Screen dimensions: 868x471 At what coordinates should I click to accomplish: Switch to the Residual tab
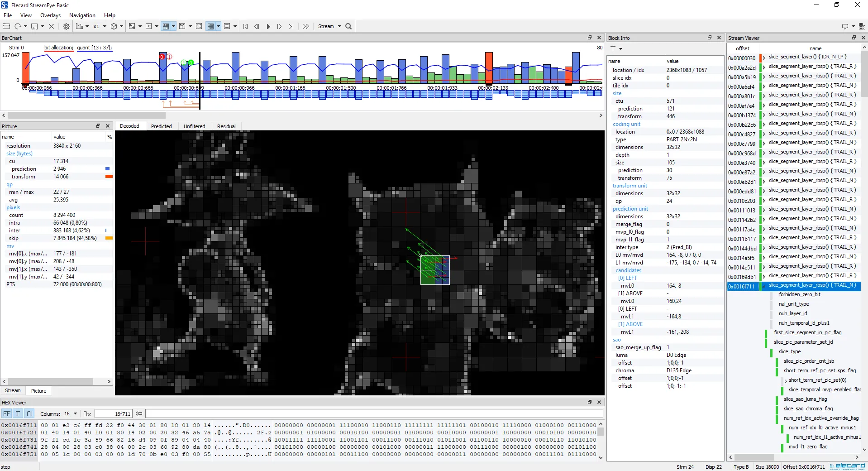226,126
